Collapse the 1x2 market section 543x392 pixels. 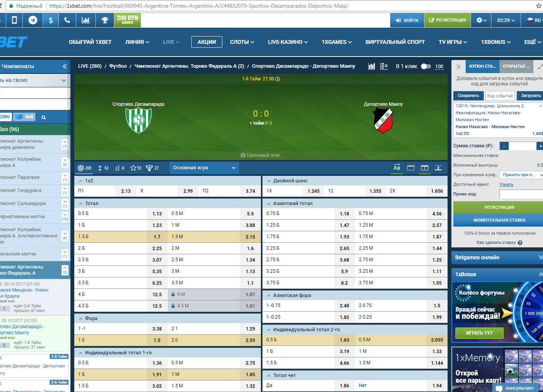coord(81,181)
